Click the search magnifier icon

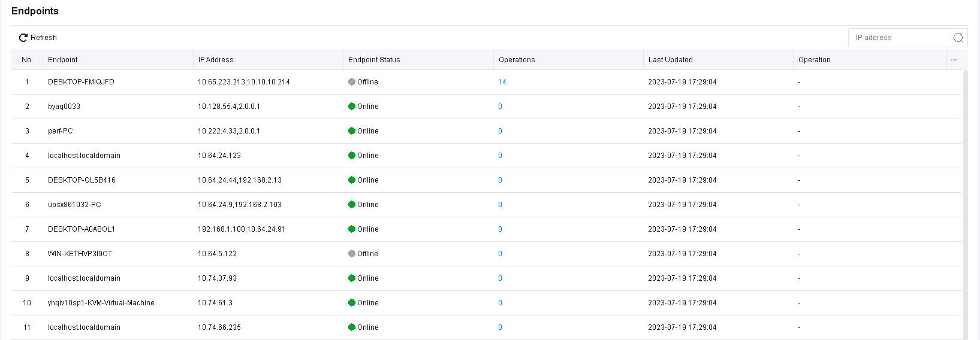pos(958,38)
